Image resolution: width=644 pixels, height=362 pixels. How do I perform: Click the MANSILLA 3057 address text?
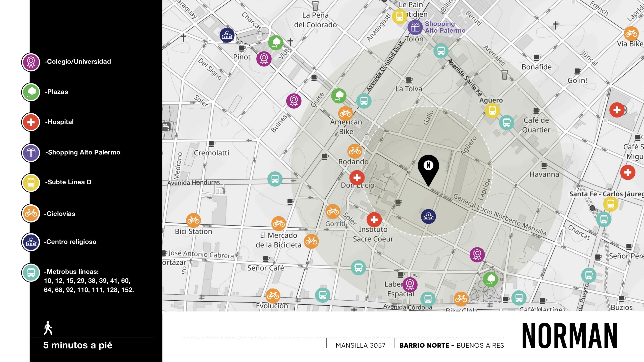click(x=360, y=345)
